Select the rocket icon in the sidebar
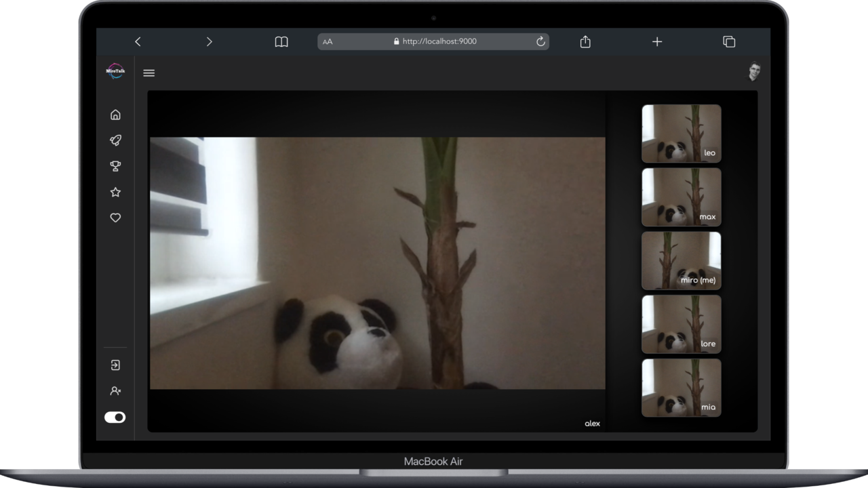This screenshot has width=868, height=488. [115, 140]
